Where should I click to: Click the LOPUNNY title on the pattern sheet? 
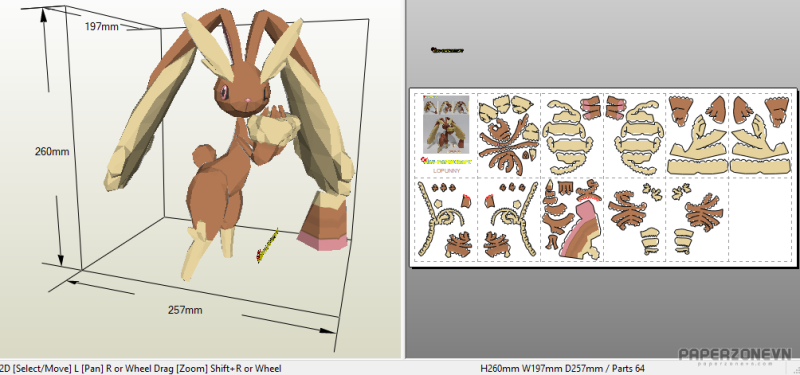pyautogui.click(x=445, y=170)
